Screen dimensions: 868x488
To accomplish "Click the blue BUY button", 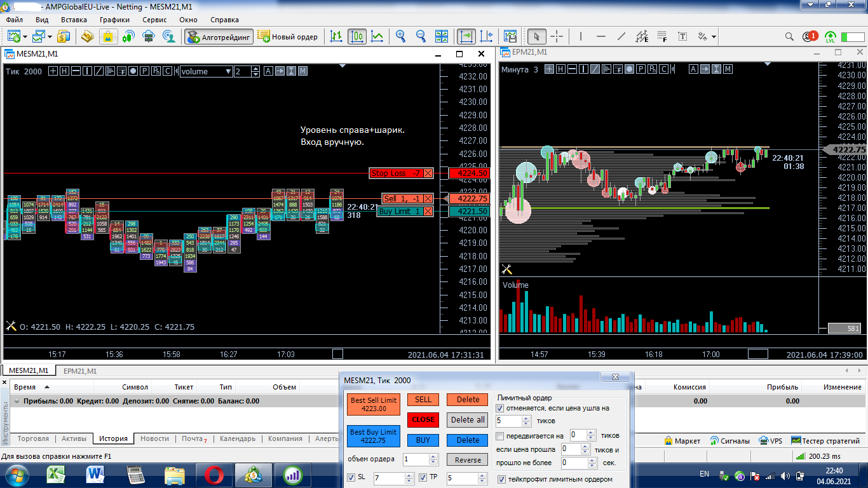I will pyautogui.click(x=423, y=440).
